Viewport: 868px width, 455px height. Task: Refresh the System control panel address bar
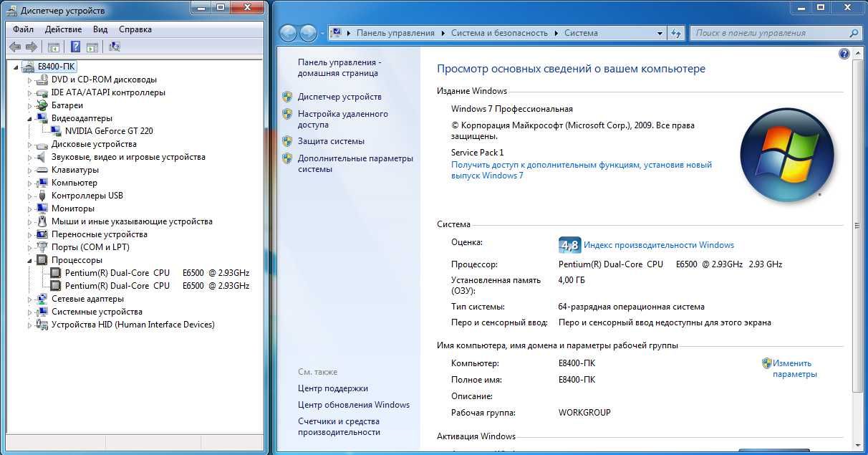[676, 33]
